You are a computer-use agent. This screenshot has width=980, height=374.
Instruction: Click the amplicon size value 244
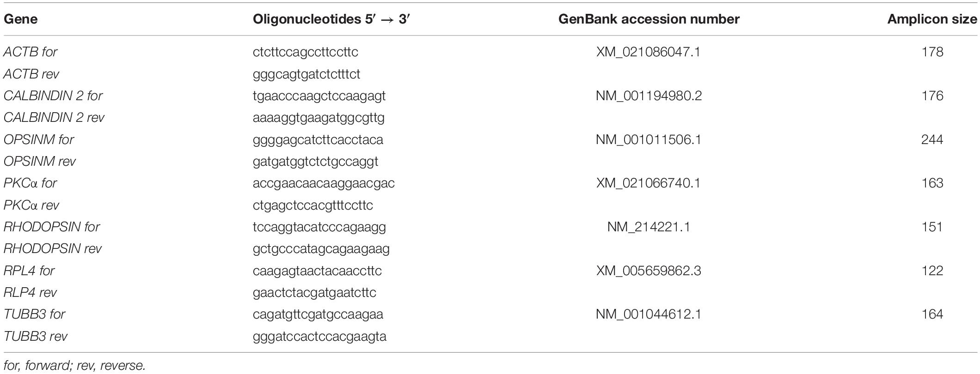click(932, 139)
